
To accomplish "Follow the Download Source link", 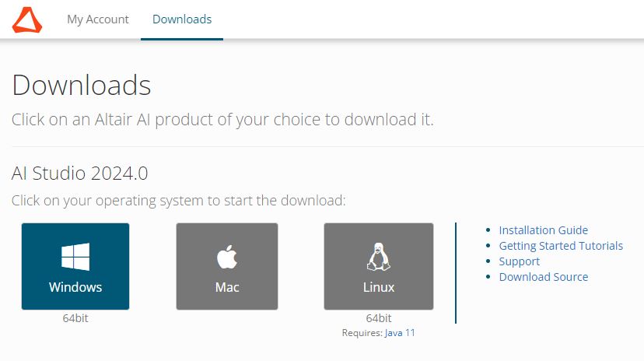I will [543, 277].
